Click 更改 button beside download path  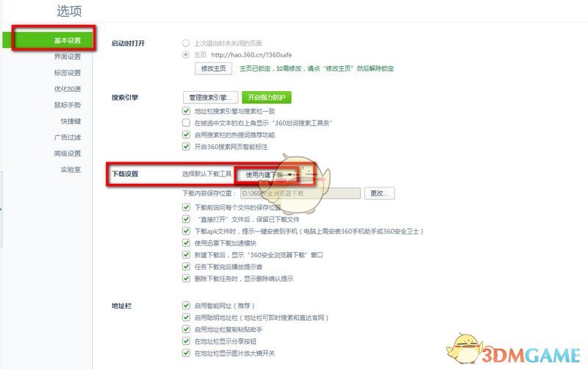click(x=379, y=193)
